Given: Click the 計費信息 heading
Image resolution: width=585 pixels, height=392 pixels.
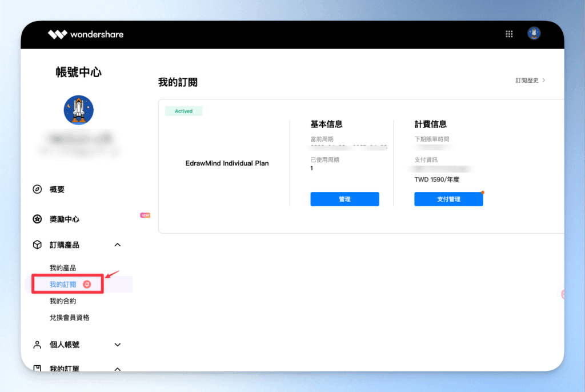Looking at the screenshot, I should 431,125.
